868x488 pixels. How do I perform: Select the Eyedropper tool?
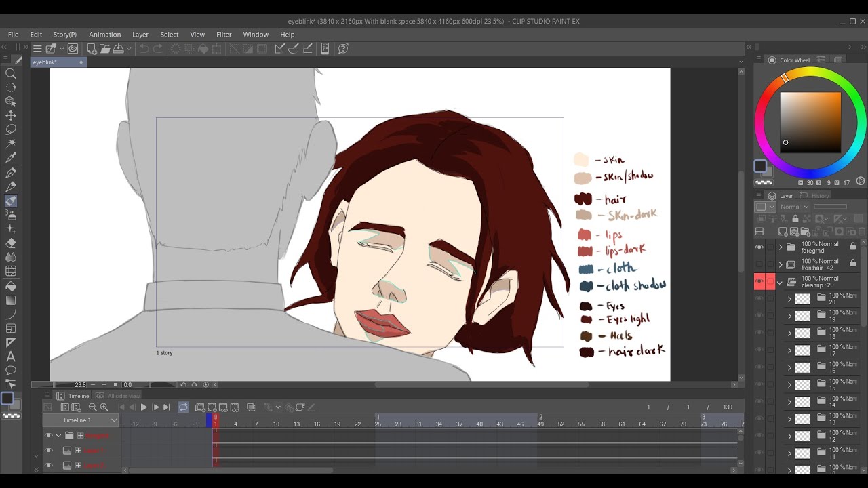pyautogui.click(x=11, y=158)
